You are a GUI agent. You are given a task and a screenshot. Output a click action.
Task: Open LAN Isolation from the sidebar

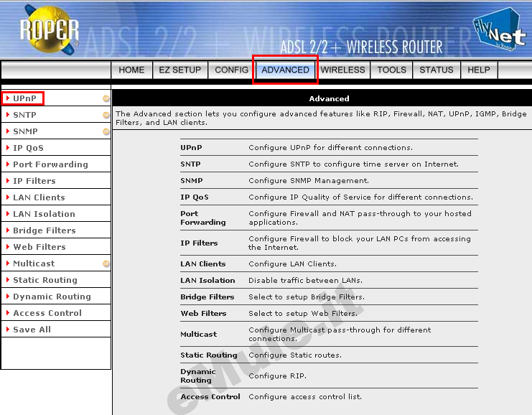tap(44, 214)
